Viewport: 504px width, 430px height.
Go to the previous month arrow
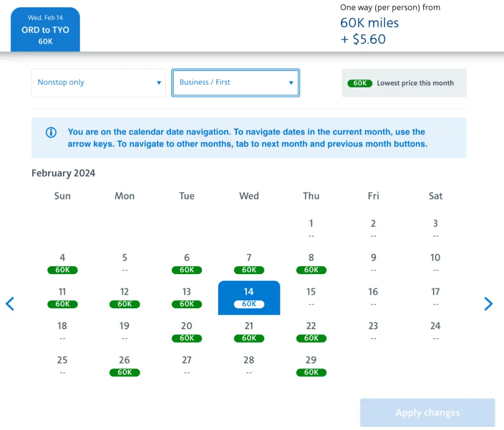coord(10,304)
